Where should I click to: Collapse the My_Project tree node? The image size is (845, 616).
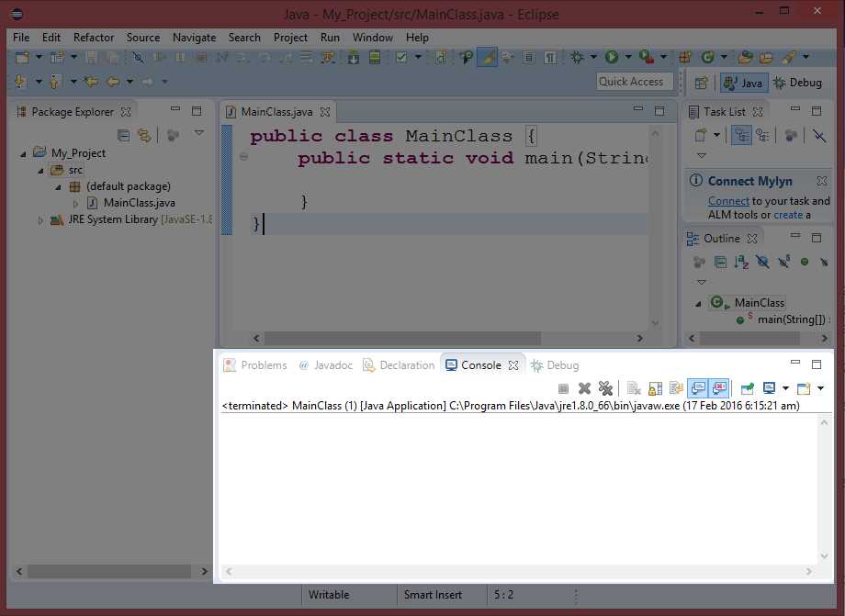pos(23,154)
